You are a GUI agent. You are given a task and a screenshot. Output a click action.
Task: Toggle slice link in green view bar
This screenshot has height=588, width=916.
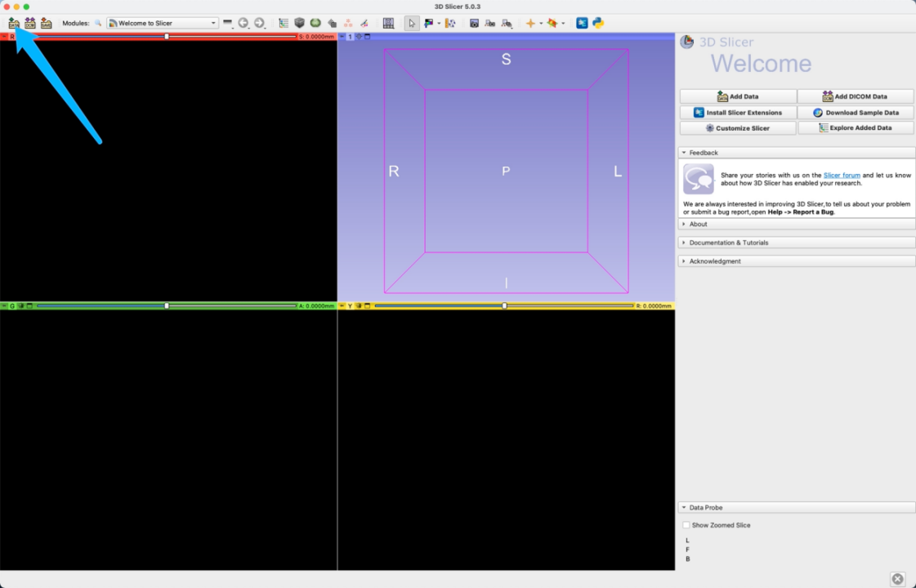[x=21, y=306]
